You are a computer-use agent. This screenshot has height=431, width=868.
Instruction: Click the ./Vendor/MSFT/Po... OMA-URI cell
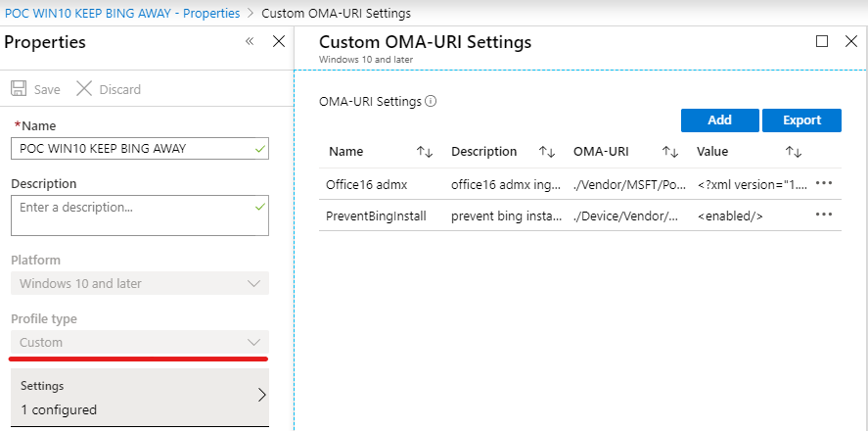pos(630,184)
